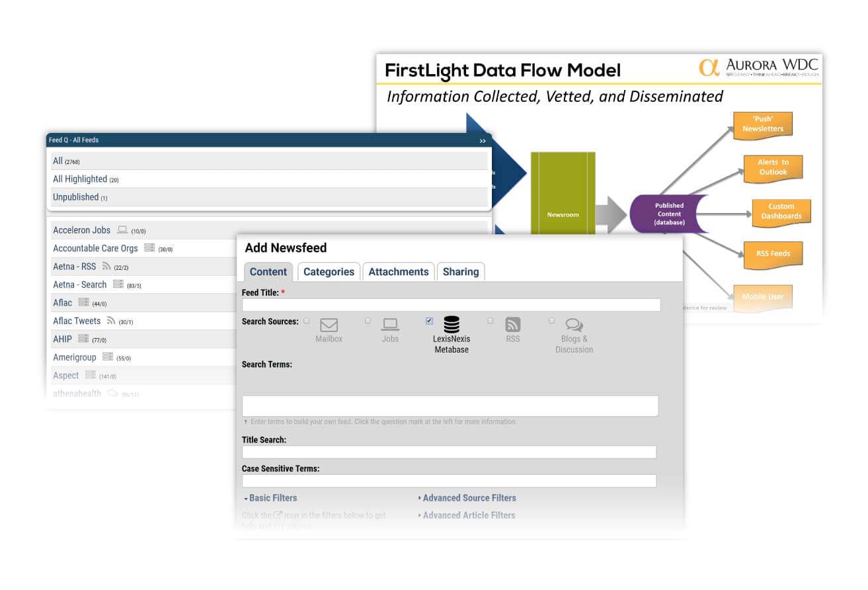Switch to the Categories tab
This screenshot has width=868, height=590.
point(329,272)
